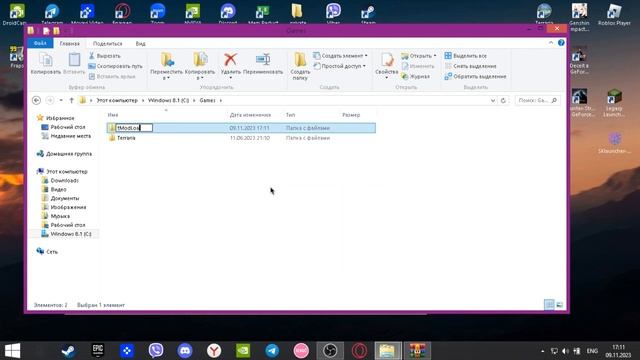The height and width of the screenshot is (360, 640).
Task: Go up one folder level
Action: (x=71, y=100)
